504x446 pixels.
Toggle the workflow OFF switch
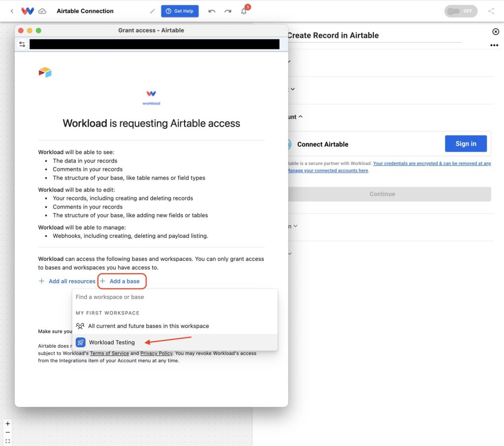[x=461, y=11]
